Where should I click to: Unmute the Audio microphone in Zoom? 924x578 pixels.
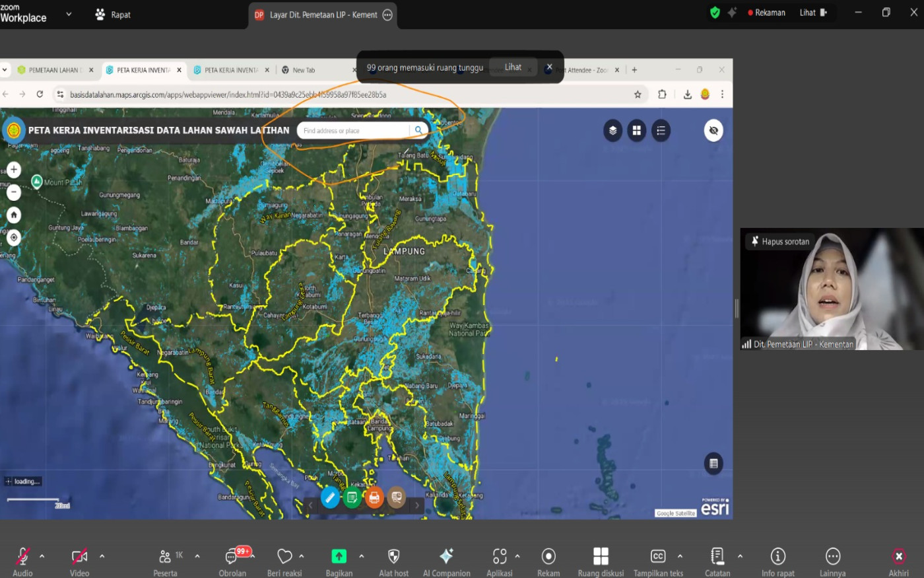22,557
